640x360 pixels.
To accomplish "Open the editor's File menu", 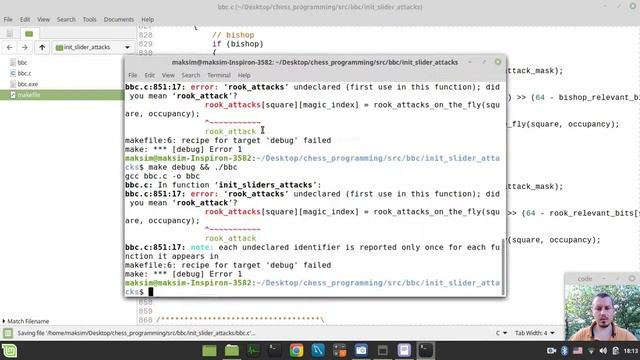I will [x=8, y=20].
